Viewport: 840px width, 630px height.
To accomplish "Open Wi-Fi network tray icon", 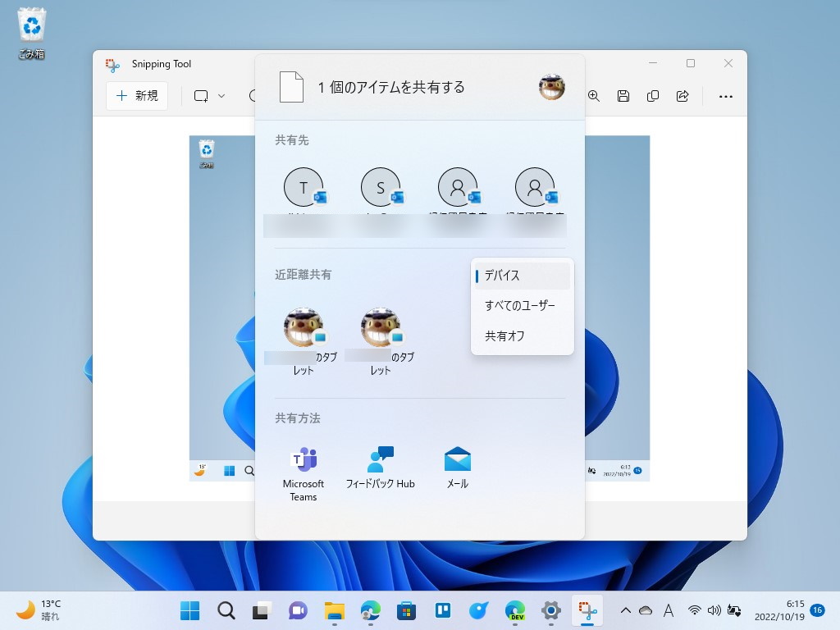I will [x=694, y=610].
